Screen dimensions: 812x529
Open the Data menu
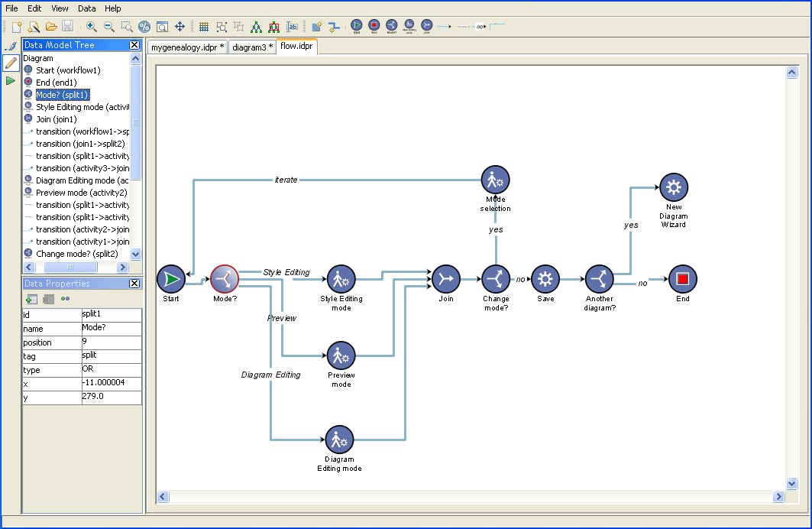pos(87,8)
